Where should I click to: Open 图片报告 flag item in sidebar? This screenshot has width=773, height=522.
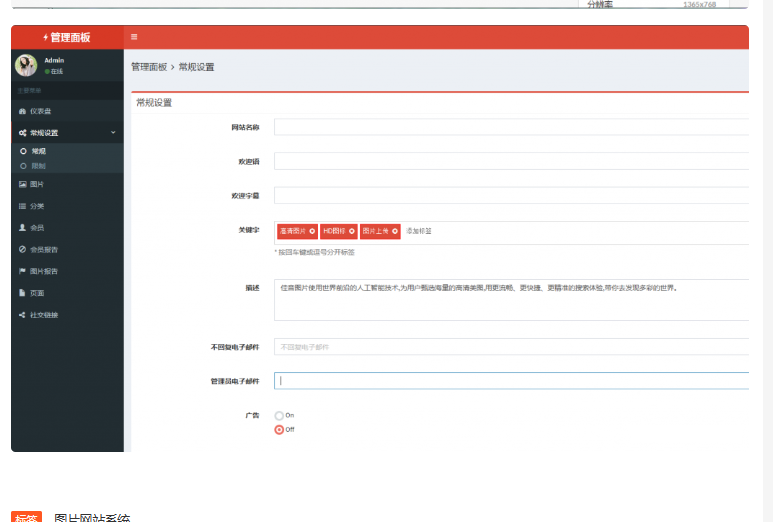[43, 271]
